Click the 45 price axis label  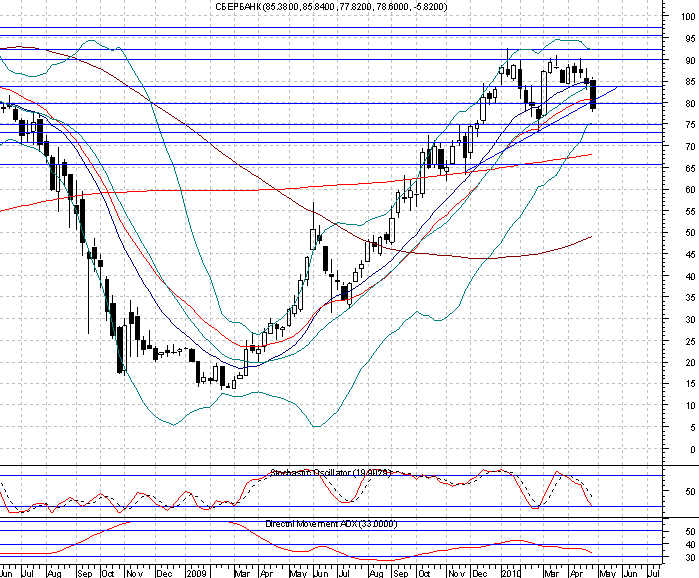pos(690,255)
